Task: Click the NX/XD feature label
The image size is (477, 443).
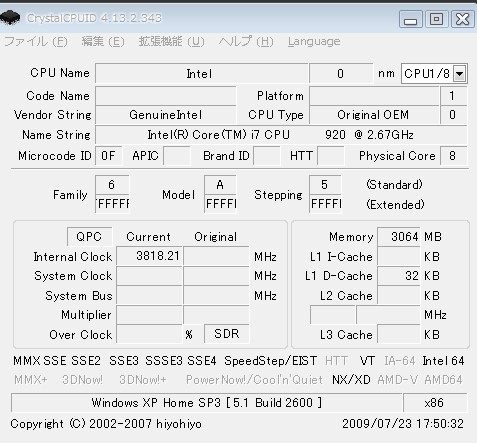Action: tap(351, 380)
